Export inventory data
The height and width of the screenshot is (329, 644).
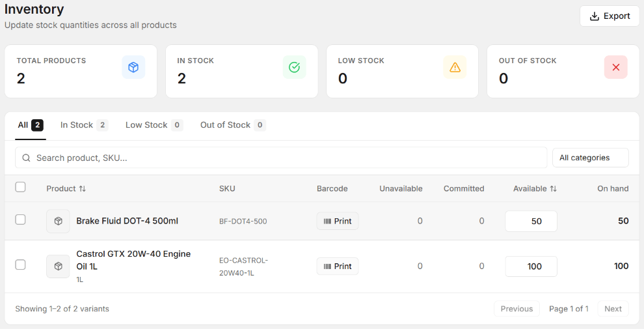tap(610, 16)
